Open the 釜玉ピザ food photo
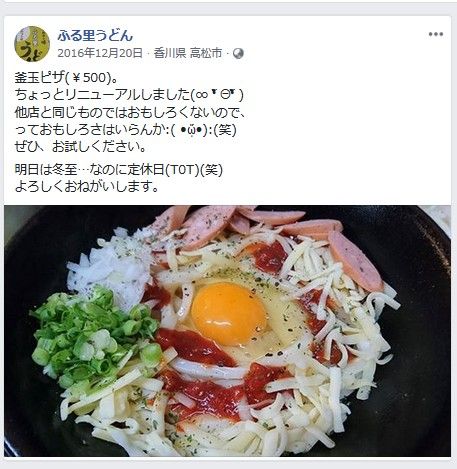Image resolution: width=457 pixels, height=469 pixels. tap(227, 331)
